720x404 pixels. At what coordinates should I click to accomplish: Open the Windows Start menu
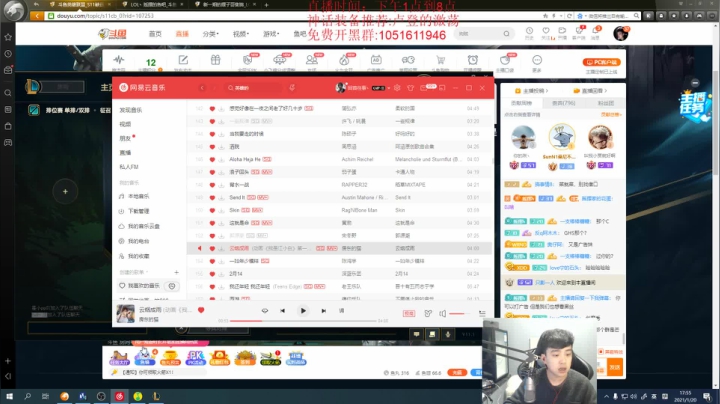coord(9,396)
